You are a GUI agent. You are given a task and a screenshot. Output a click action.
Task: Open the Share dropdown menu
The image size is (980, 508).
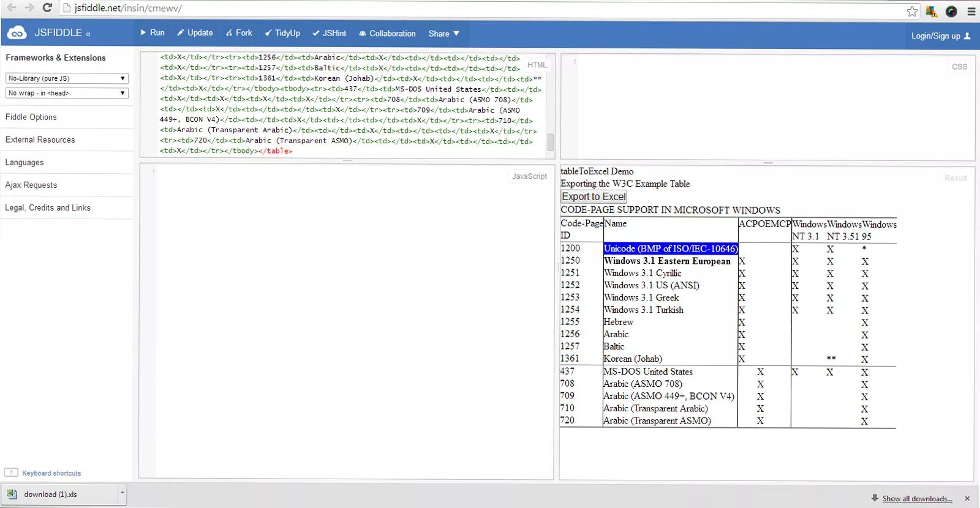444,34
